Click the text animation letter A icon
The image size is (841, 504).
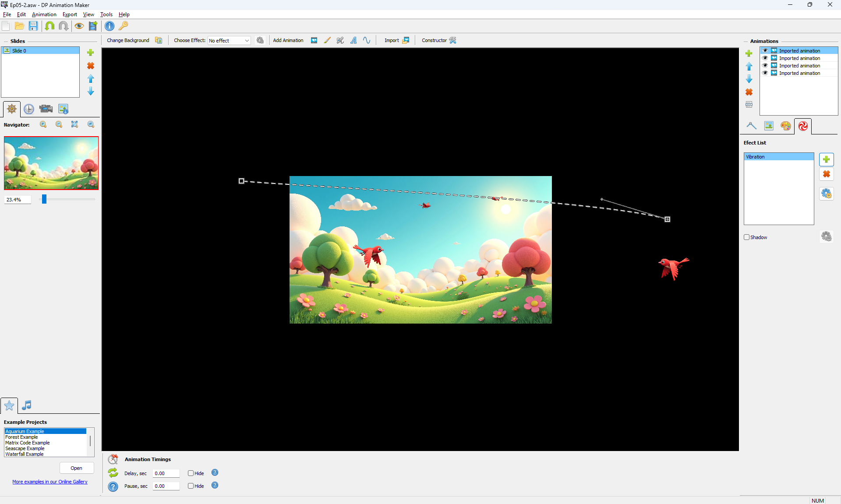[x=353, y=40]
